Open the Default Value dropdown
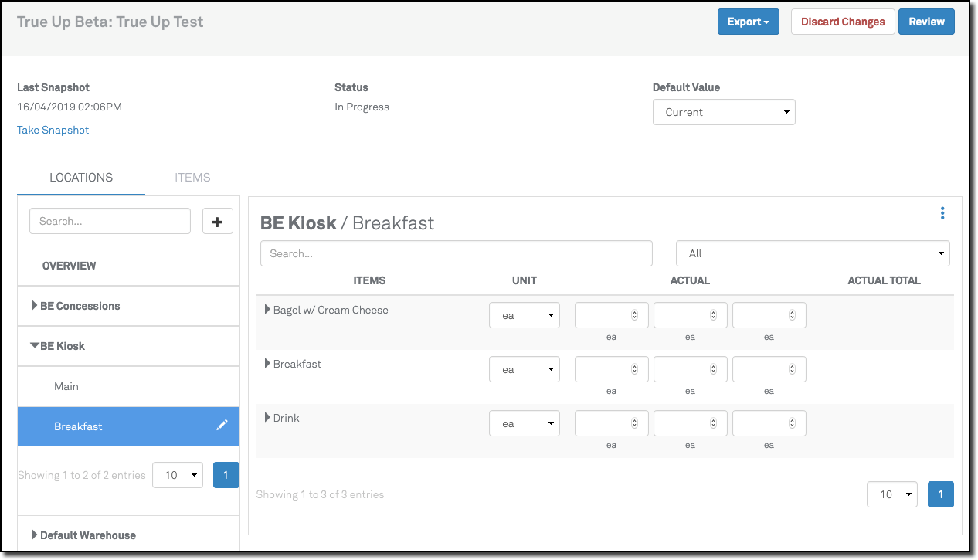The height and width of the screenshot is (560, 978). point(724,112)
